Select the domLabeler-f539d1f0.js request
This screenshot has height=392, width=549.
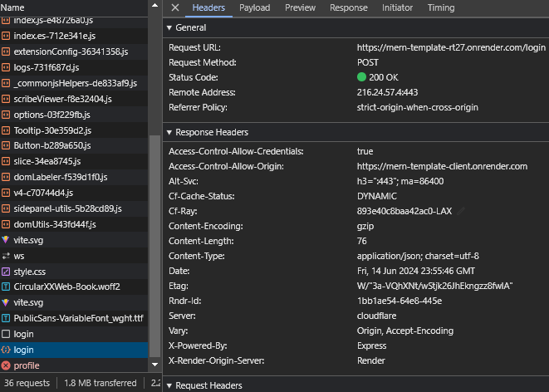point(74,177)
